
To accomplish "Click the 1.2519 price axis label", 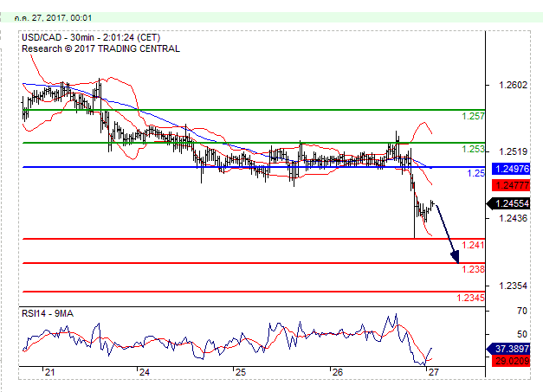I will tap(513, 151).
